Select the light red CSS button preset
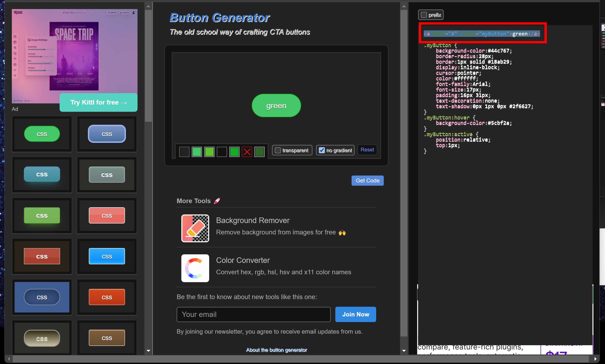The image size is (605, 364). point(107,216)
